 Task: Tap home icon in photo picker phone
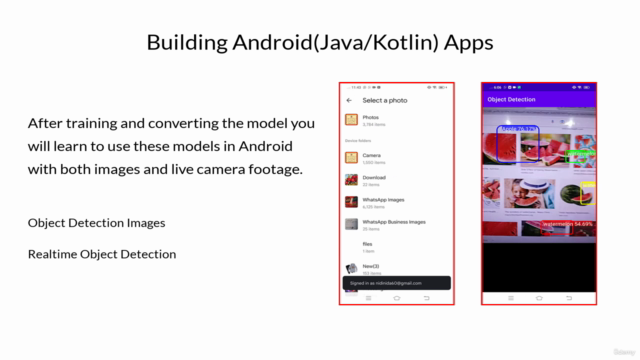pyautogui.click(x=397, y=298)
